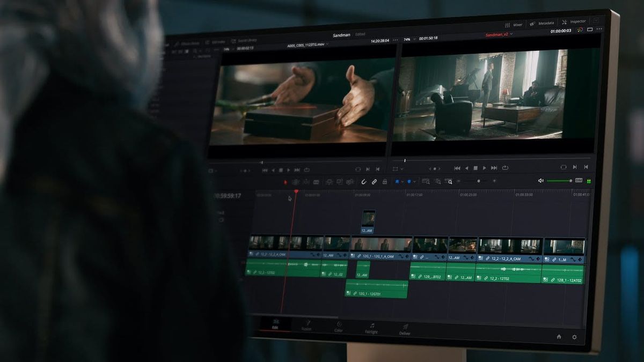Switch to the Fusion page tab

coord(306,326)
